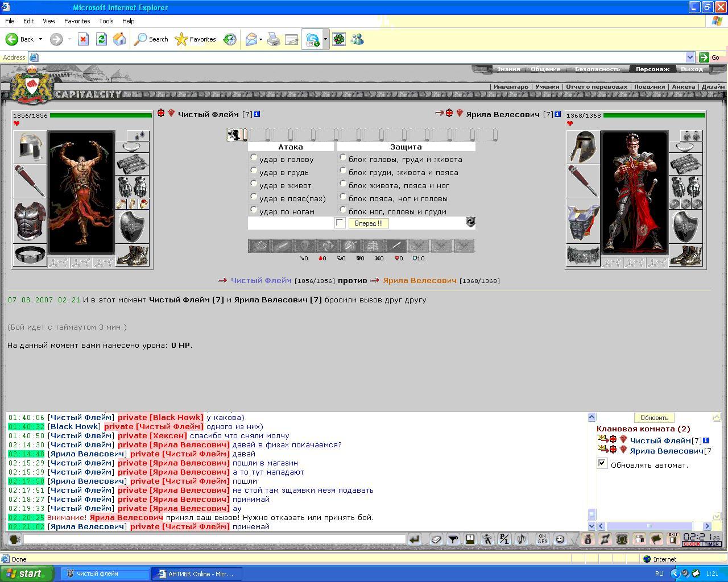The height and width of the screenshot is (582, 728).
Task: Open the Умения link
Action: pos(547,87)
